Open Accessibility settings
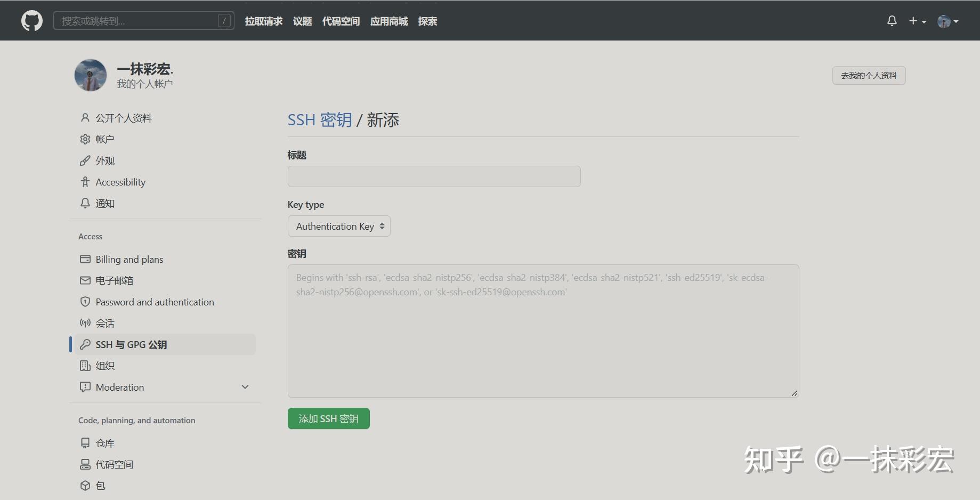This screenshot has height=500, width=980. 120,182
